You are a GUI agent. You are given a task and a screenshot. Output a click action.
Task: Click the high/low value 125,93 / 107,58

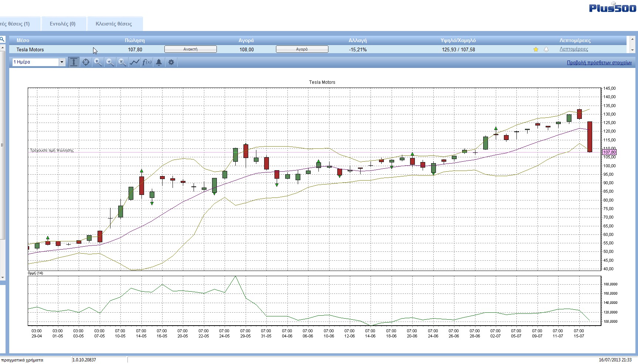pyautogui.click(x=458, y=49)
